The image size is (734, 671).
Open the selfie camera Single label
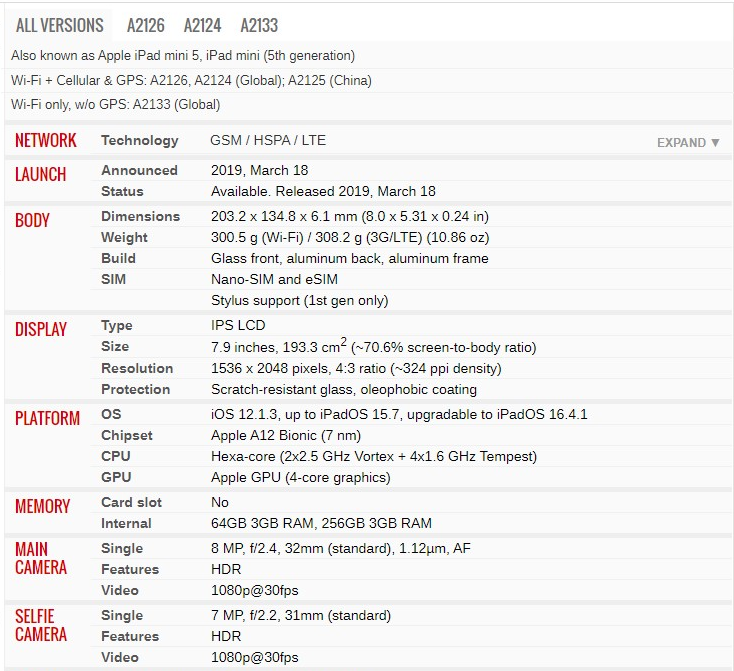point(122,615)
